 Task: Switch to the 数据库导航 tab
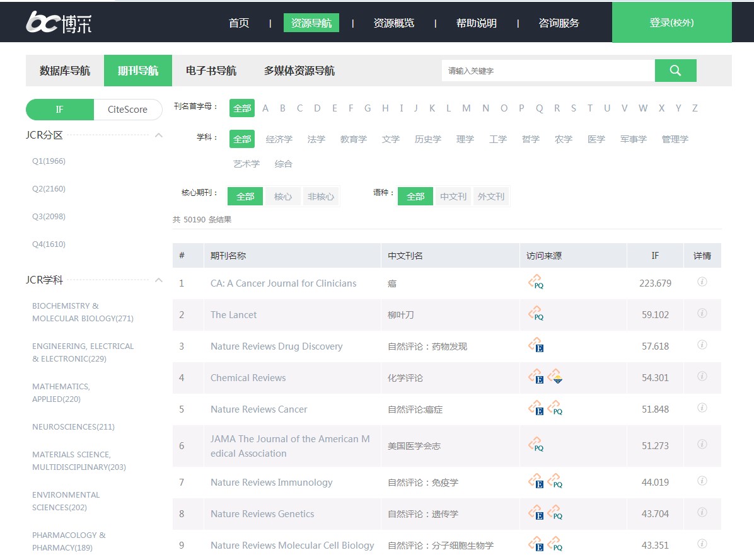click(x=65, y=71)
